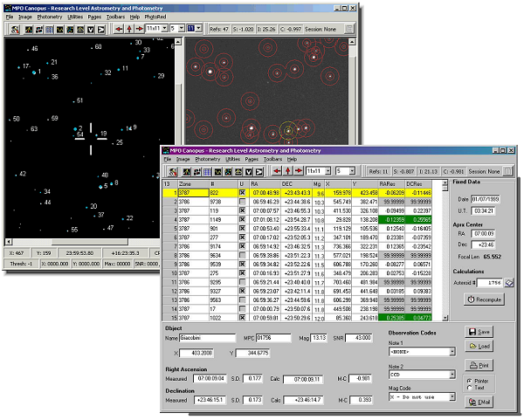Click the EMail button

tap(479, 402)
